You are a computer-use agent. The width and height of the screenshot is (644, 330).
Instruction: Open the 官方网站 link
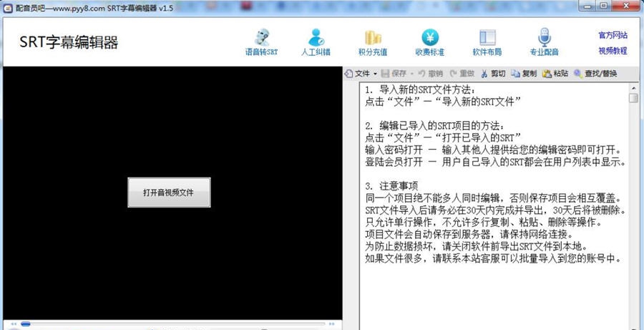[613, 35]
